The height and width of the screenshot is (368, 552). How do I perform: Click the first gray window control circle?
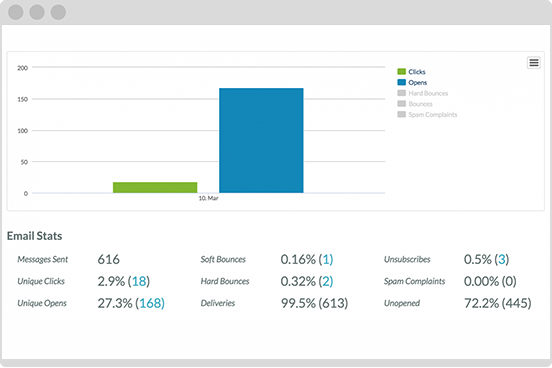pos(15,12)
